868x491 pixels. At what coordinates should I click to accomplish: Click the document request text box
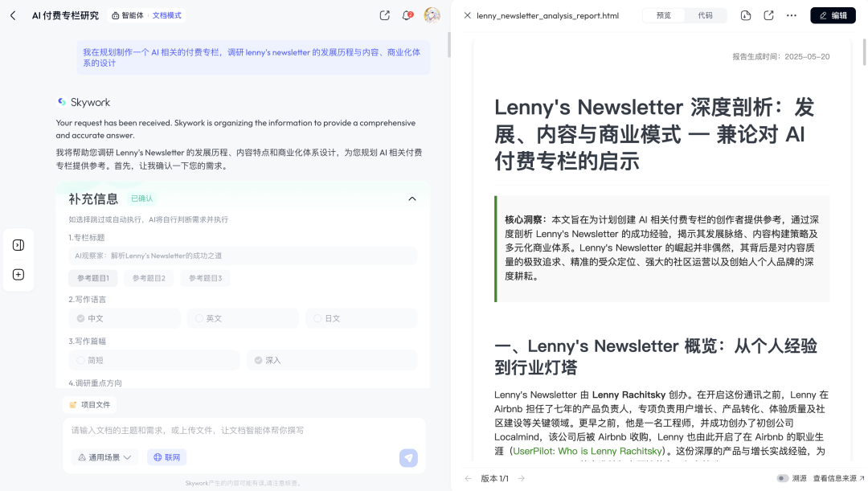click(244, 430)
